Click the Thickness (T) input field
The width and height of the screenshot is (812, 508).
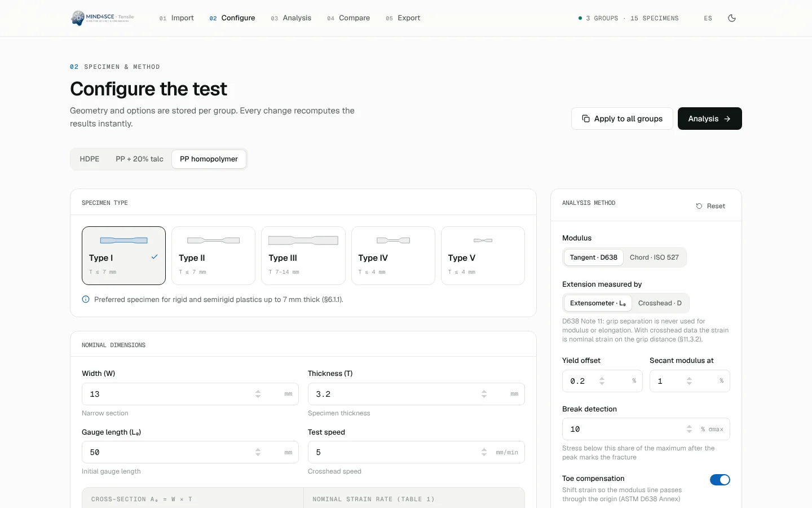(416, 394)
